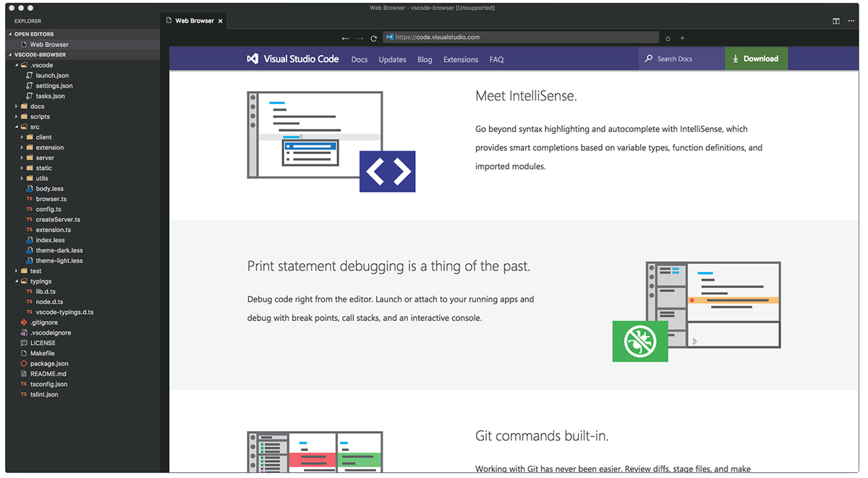
Task: Open the Extensions page link
Action: click(x=461, y=59)
